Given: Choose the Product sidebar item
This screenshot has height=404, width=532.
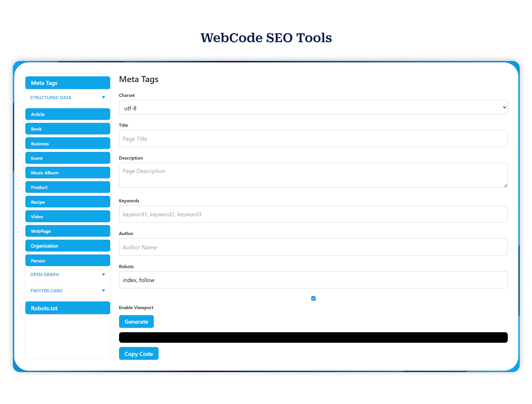Looking at the screenshot, I should (68, 187).
